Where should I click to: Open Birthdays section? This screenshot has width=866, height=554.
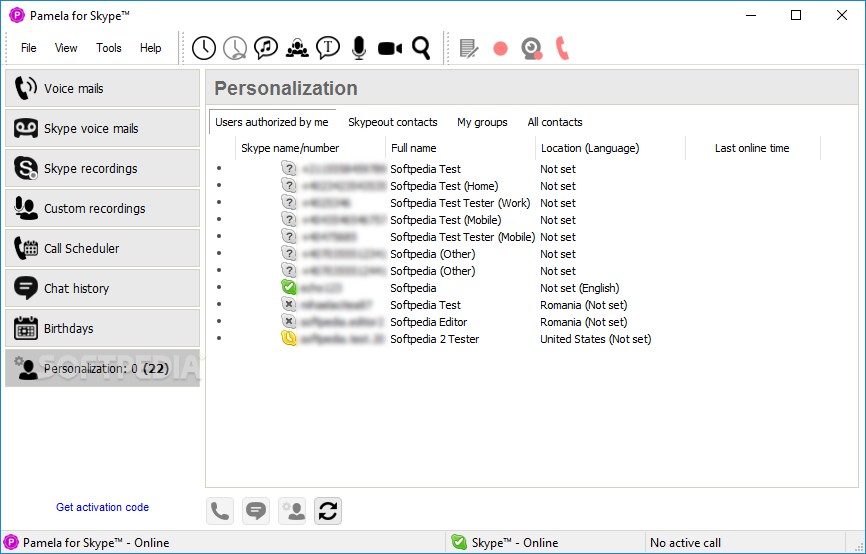click(x=103, y=328)
